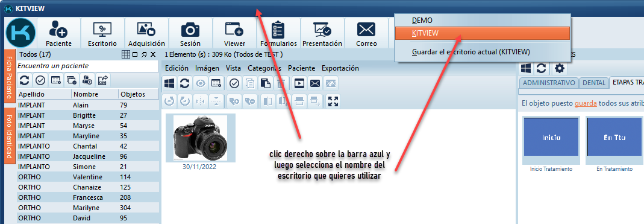This screenshot has width=644, height=224.
Task: Select the En Tratamiento category tile
Action: click(614, 141)
